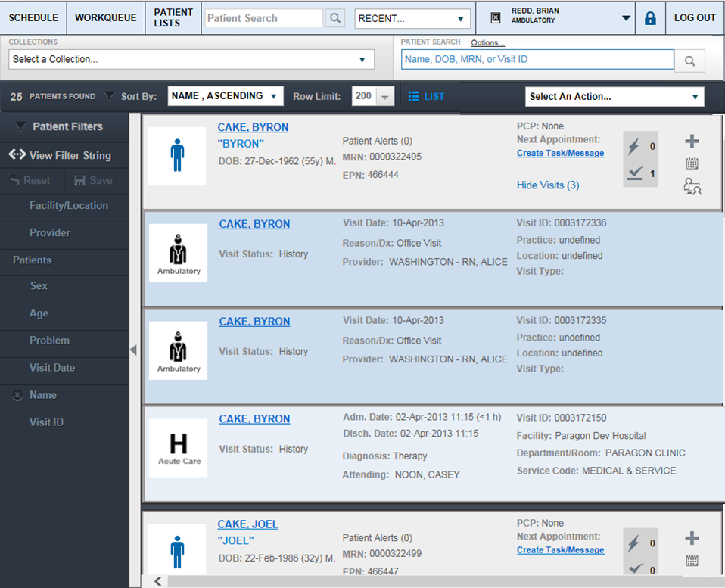
Task: Collapse the Name filter section
Action: [x=17, y=394]
